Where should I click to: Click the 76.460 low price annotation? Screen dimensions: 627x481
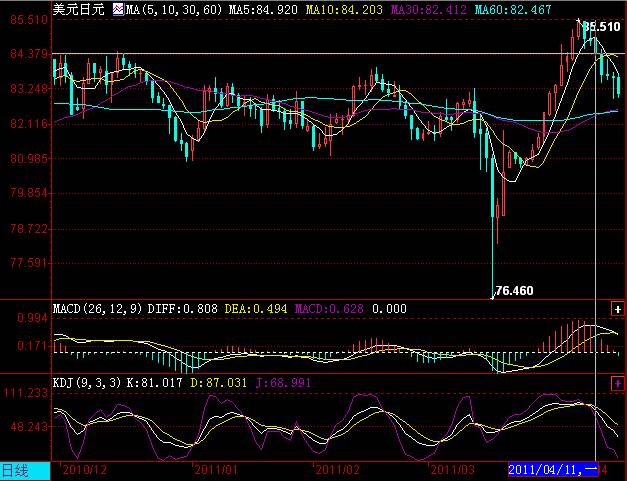click(514, 291)
